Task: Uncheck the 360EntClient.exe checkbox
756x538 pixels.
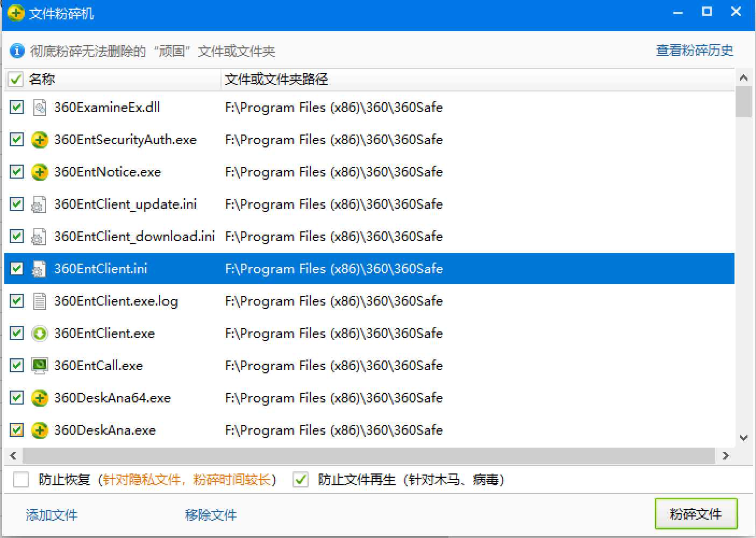Action: 17,333
